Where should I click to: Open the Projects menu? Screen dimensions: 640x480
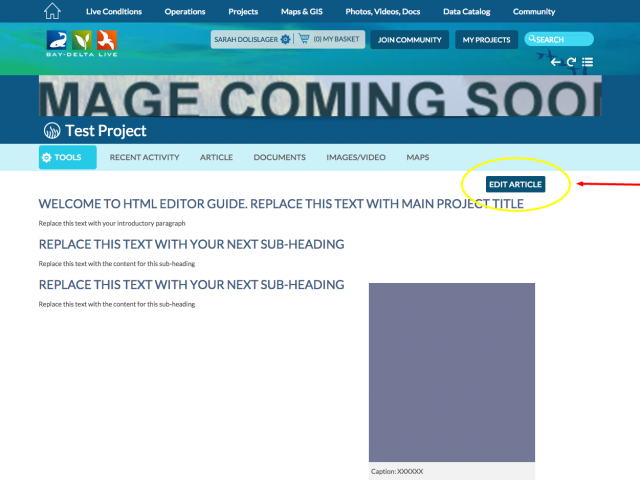click(243, 11)
